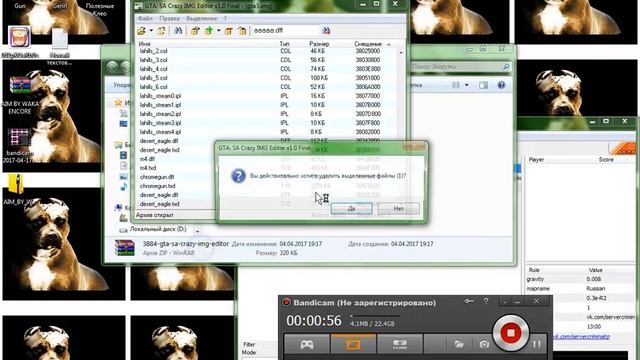This screenshot has height=360, width=640.
Task: Open Bandicam output folder icon
Action: pos(459,344)
